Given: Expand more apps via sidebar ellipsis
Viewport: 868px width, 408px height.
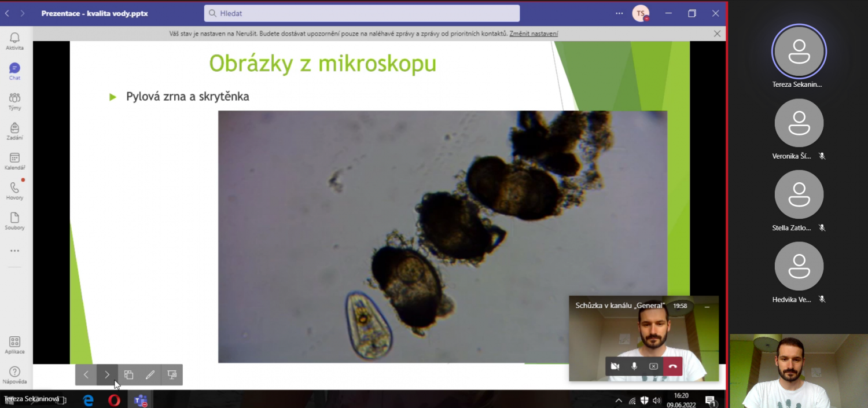Looking at the screenshot, I should [14, 251].
